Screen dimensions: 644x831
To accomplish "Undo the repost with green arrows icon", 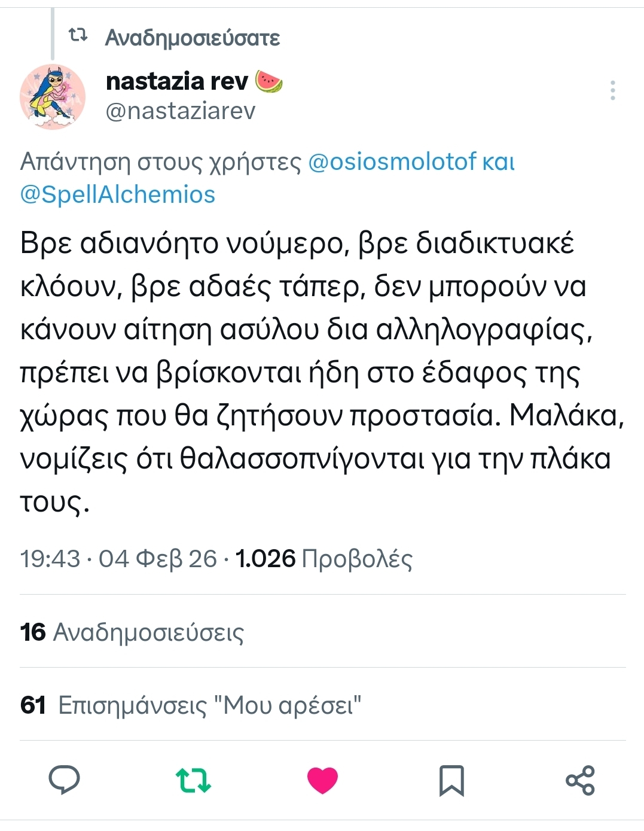I will [x=193, y=780].
